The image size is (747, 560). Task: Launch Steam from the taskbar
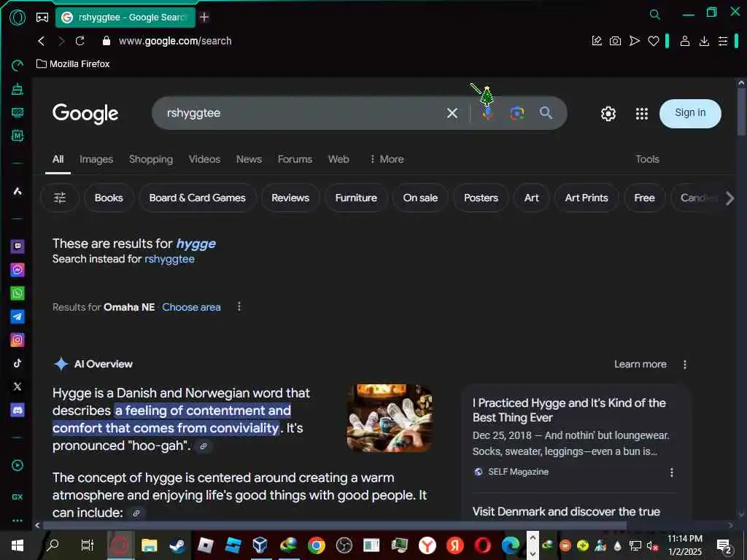tap(178, 545)
